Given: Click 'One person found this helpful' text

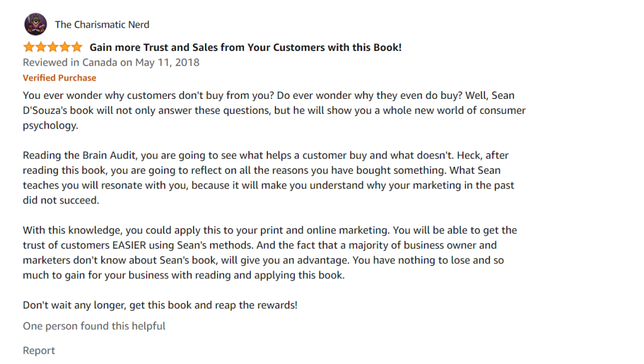Looking at the screenshot, I should click(x=94, y=326).
